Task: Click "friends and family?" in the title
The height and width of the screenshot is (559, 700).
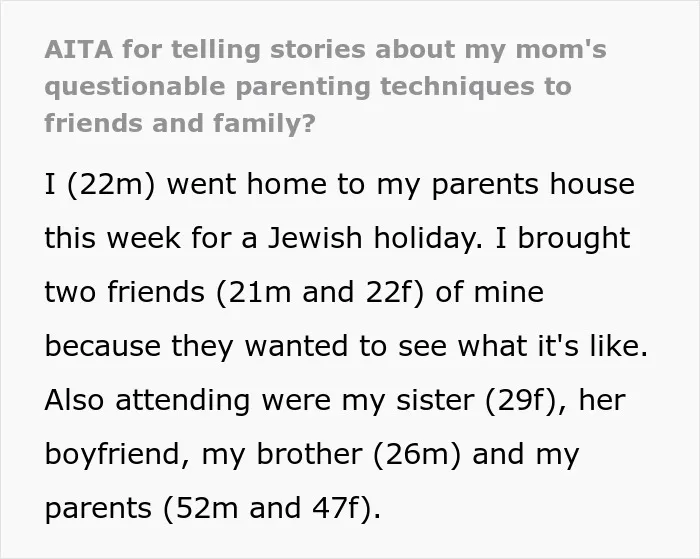Action: coord(180,123)
